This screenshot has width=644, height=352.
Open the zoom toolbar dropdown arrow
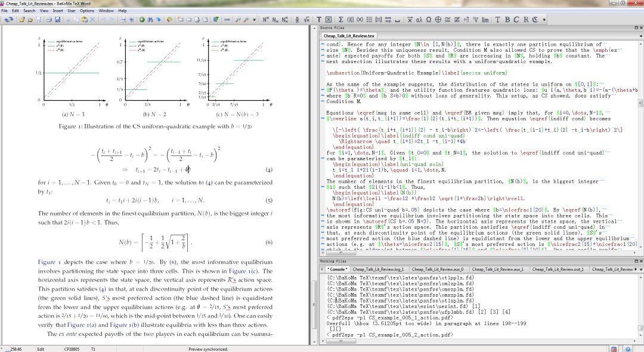coord(255,20)
